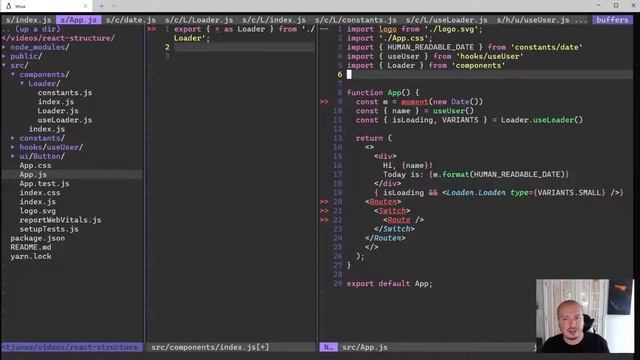The width and height of the screenshot is (640, 360).
Task: Open App.test.js in file tree
Action: coord(44,184)
